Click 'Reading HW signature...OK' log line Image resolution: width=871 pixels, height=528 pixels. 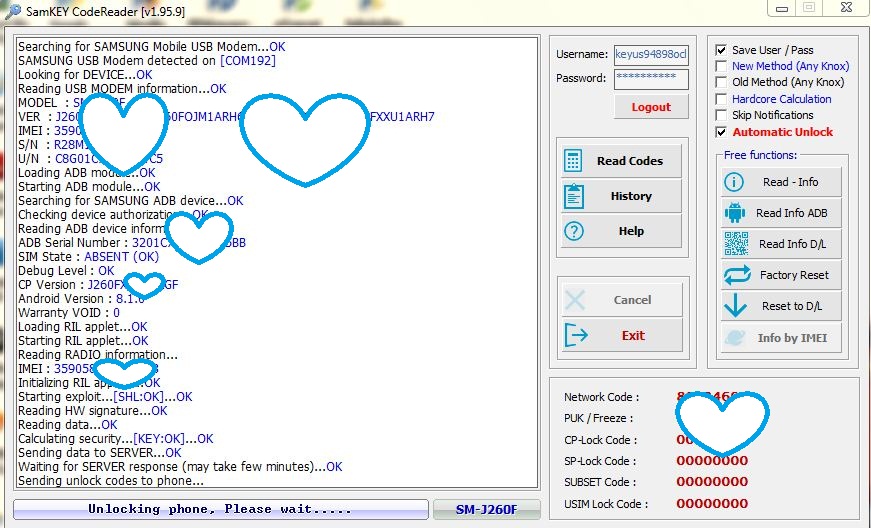(x=93, y=411)
